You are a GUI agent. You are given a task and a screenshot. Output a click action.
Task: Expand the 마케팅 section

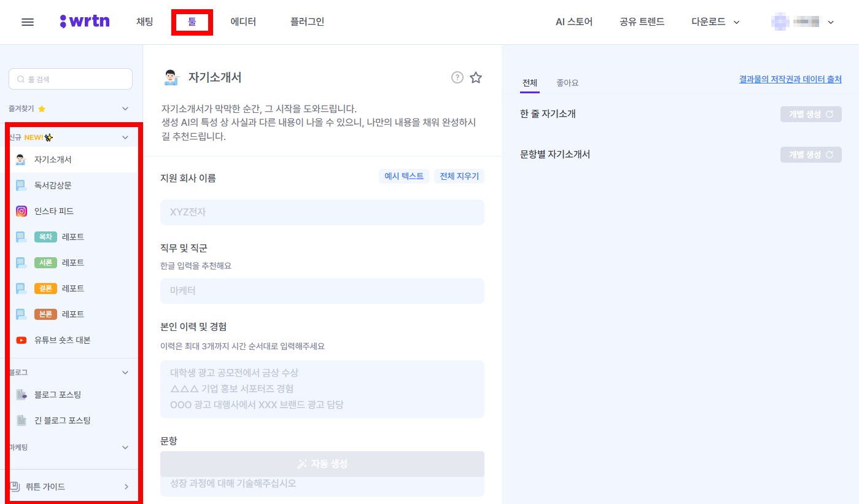pos(125,447)
